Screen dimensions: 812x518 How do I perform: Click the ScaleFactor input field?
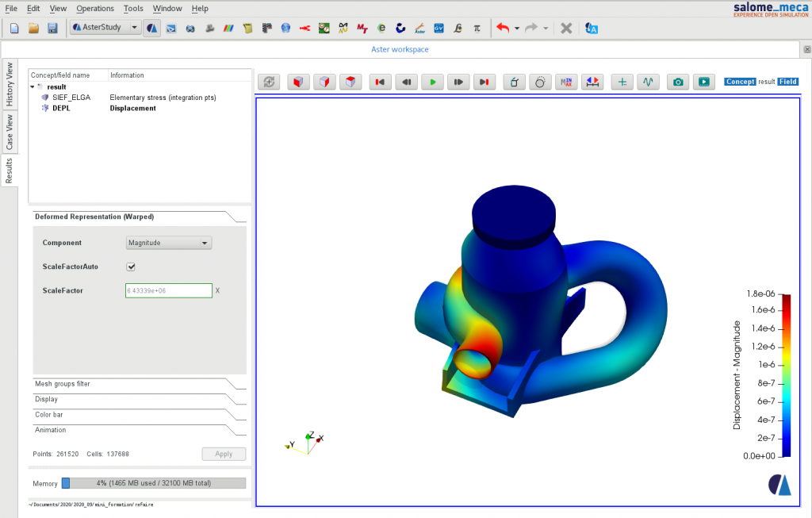168,291
